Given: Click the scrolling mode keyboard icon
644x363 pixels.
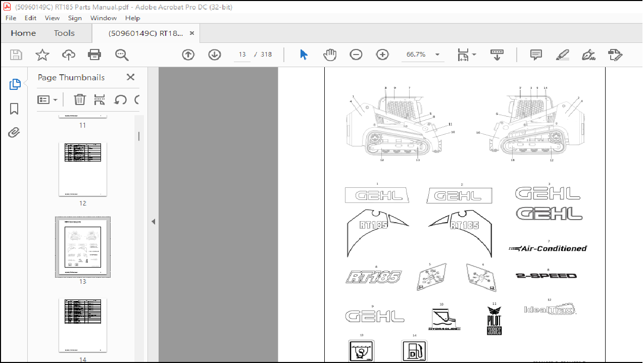Looking at the screenshot, I should 497,55.
